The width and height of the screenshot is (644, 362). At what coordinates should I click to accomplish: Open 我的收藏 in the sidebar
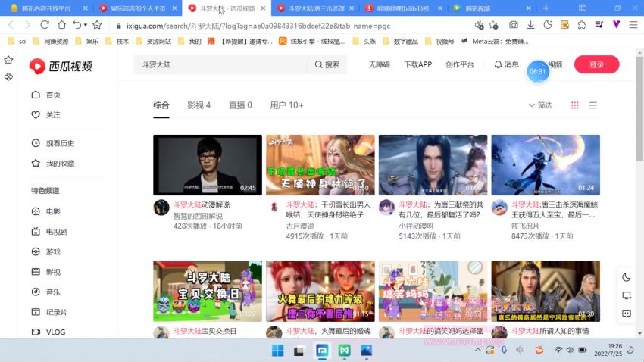tap(53, 164)
